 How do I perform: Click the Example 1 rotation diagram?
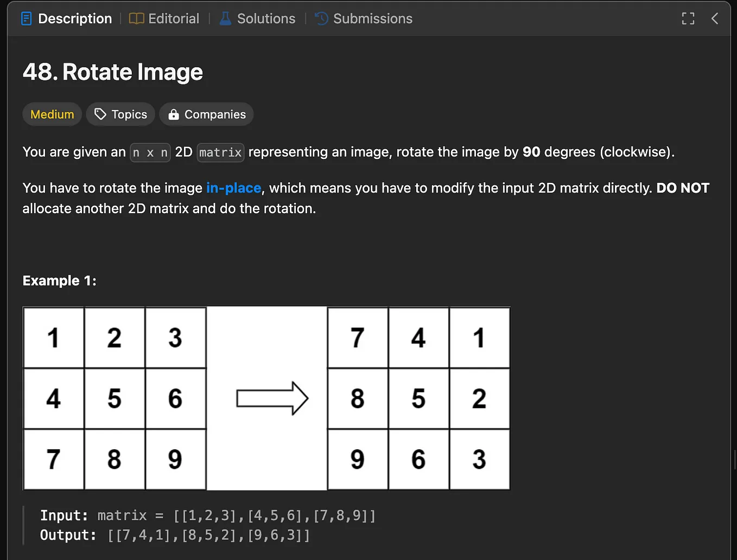click(x=266, y=398)
